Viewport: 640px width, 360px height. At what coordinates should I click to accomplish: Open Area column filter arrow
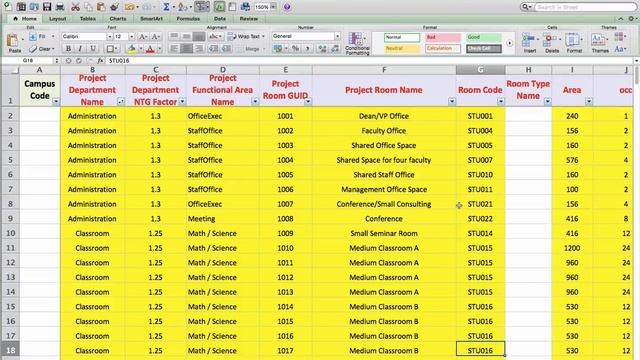pyautogui.click(x=589, y=101)
